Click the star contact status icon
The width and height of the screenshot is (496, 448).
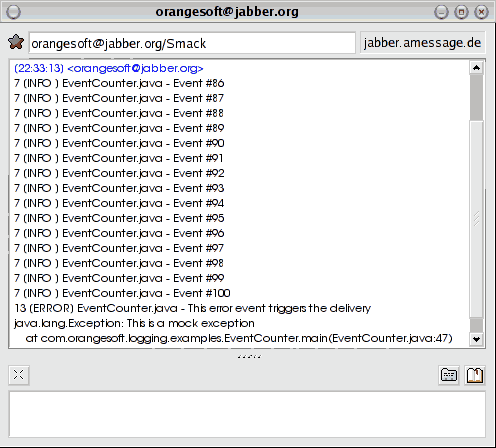pyautogui.click(x=16, y=42)
